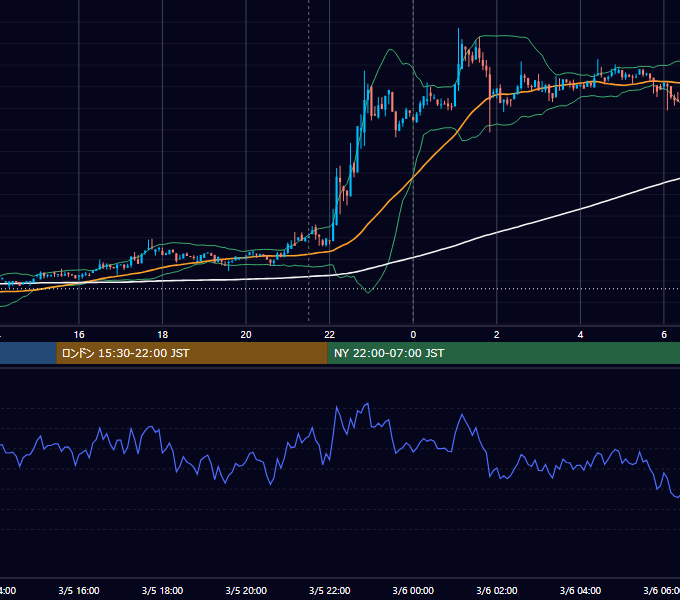Click the 3/5 16:00 time axis label

pos(79,590)
